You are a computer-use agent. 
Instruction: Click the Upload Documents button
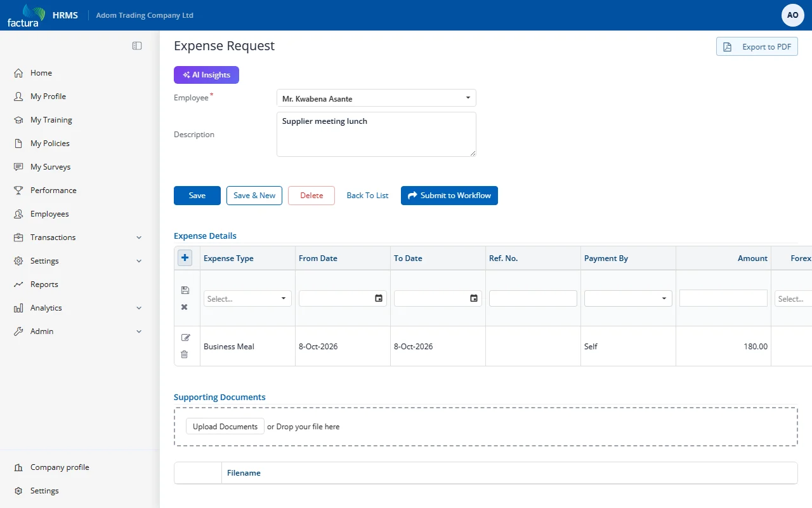click(225, 427)
